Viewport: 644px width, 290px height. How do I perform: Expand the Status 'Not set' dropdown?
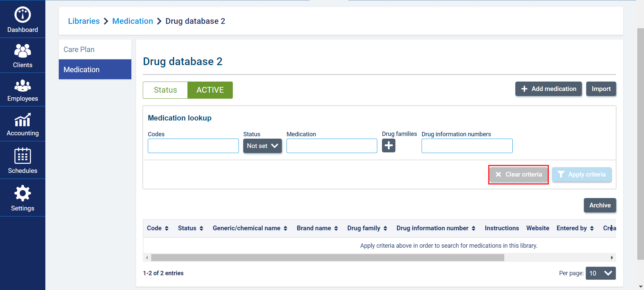coord(262,146)
